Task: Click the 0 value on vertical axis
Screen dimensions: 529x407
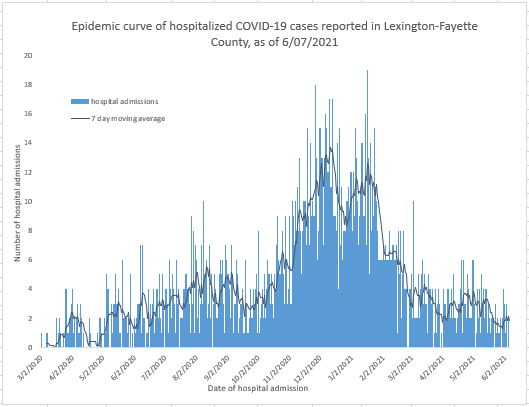Action: (30, 347)
